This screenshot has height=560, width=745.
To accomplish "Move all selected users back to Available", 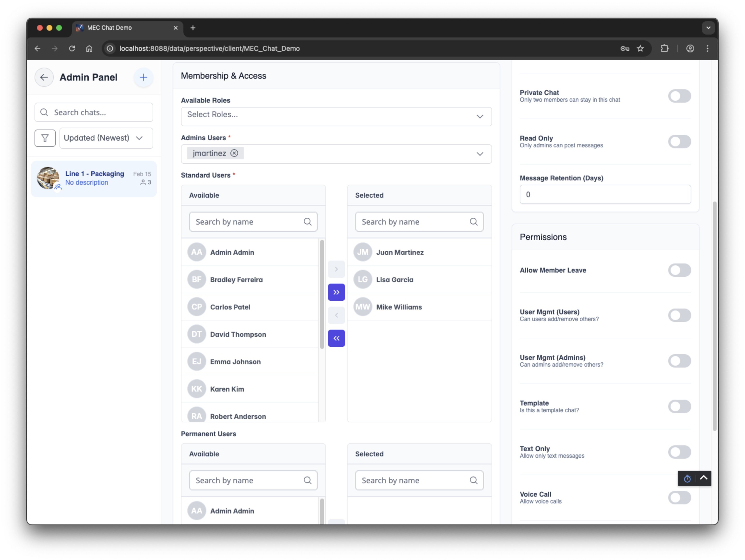I will pyautogui.click(x=336, y=338).
